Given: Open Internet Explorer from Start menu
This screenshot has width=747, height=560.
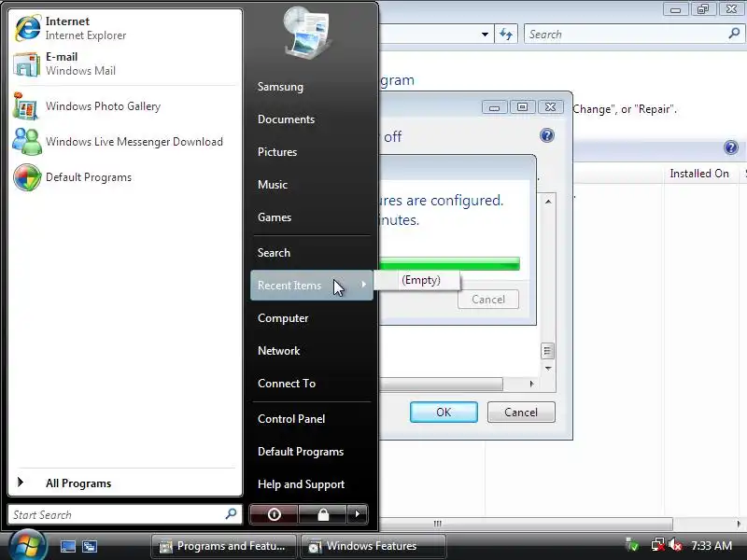Looking at the screenshot, I should [x=124, y=28].
